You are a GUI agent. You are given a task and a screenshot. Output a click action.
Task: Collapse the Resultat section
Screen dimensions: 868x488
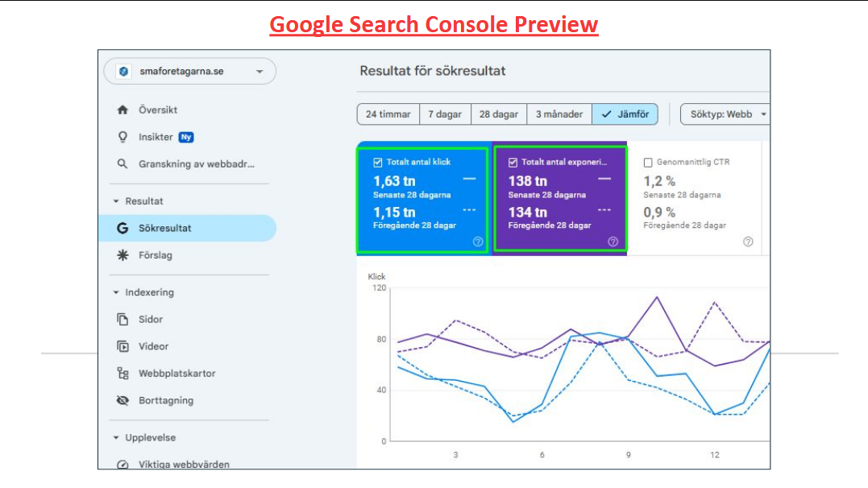[x=116, y=201]
